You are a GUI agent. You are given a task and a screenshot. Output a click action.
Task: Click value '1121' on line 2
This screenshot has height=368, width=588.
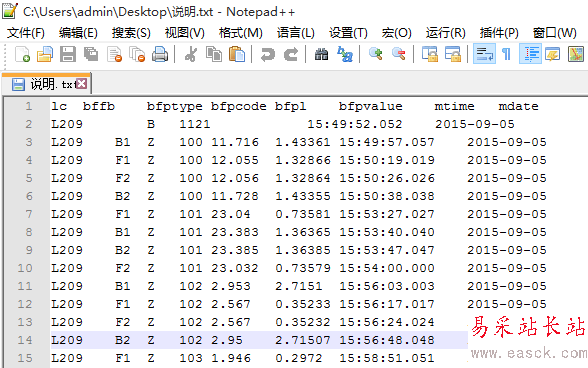click(x=195, y=124)
